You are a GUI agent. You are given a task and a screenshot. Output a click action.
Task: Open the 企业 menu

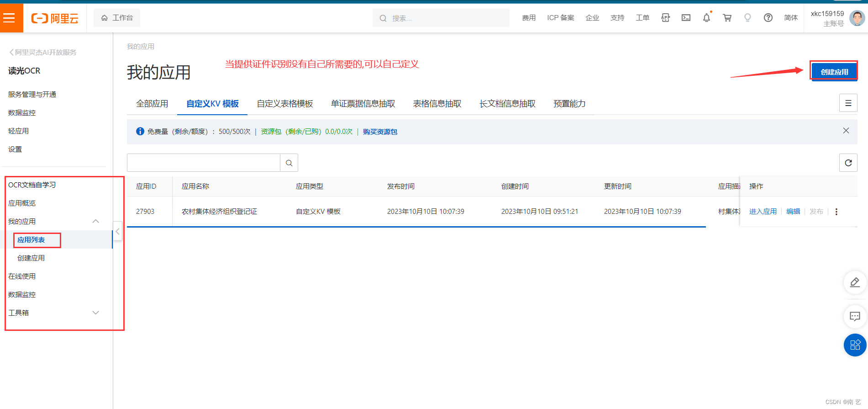click(592, 18)
